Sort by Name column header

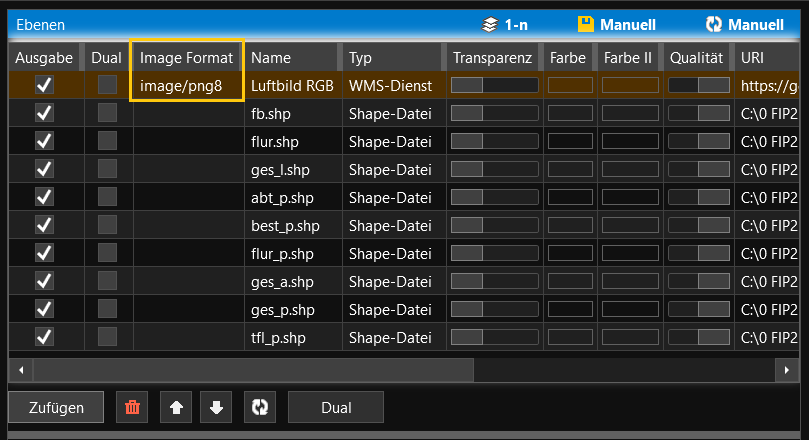[x=291, y=58]
